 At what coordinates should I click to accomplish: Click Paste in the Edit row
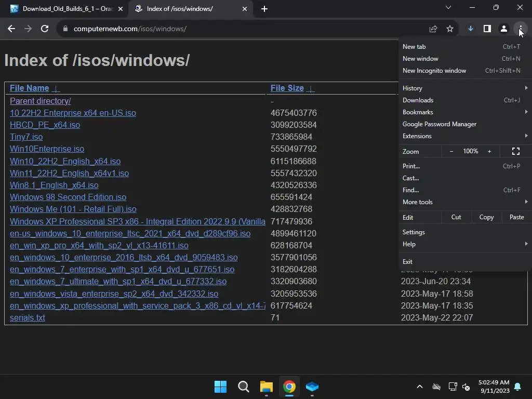pyautogui.click(x=516, y=217)
